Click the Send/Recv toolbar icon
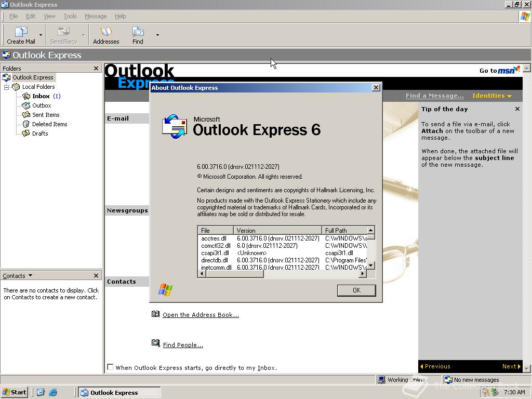This screenshot has width=532, height=399. (x=63, y=32)
